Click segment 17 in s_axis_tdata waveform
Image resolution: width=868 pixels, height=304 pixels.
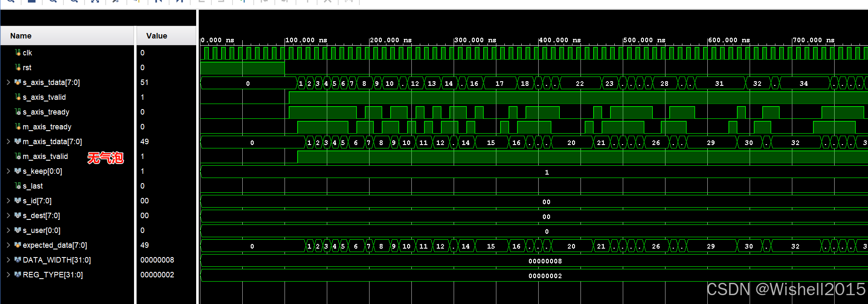click(500, 83)
